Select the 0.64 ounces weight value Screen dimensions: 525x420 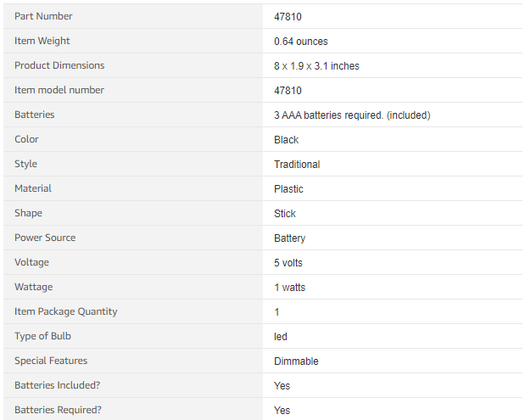point(300,42)
